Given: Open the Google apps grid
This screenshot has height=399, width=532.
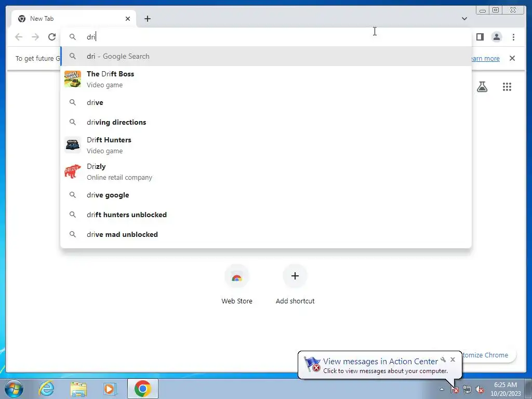Looking at the screenshot, I should click(507, 87).
